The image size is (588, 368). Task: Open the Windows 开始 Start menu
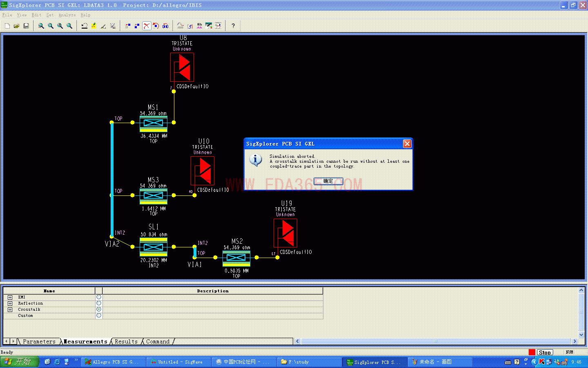click(20, 362)
